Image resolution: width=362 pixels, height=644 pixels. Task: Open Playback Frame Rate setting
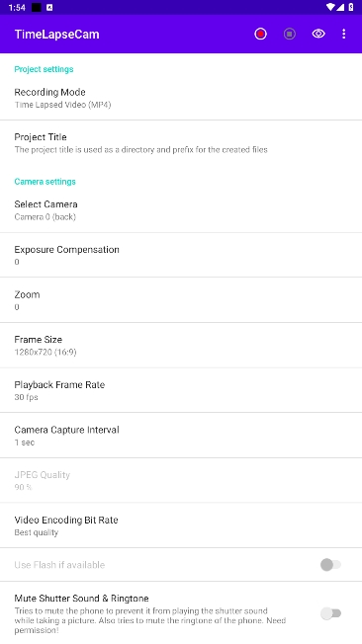tap(181, 390)
